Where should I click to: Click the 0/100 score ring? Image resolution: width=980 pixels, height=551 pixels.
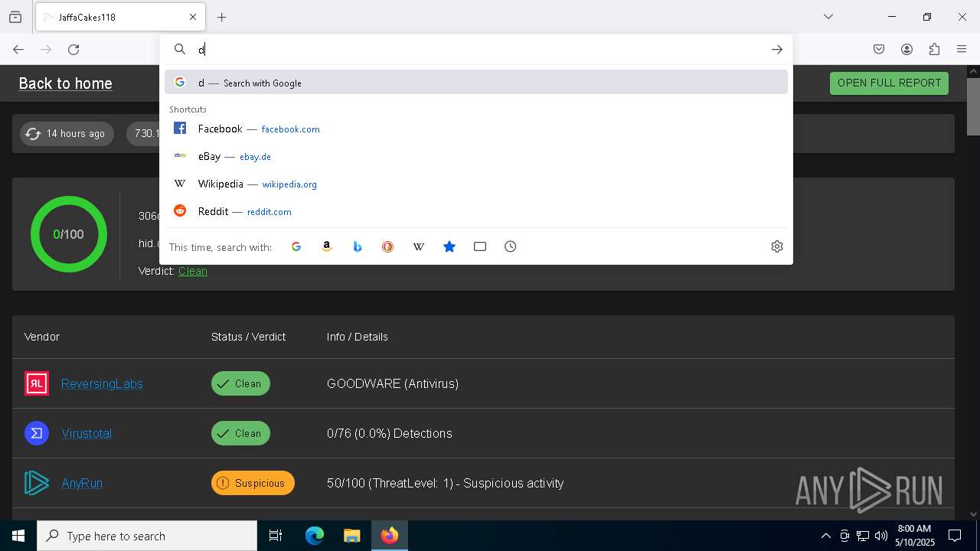tap(69, 234)
